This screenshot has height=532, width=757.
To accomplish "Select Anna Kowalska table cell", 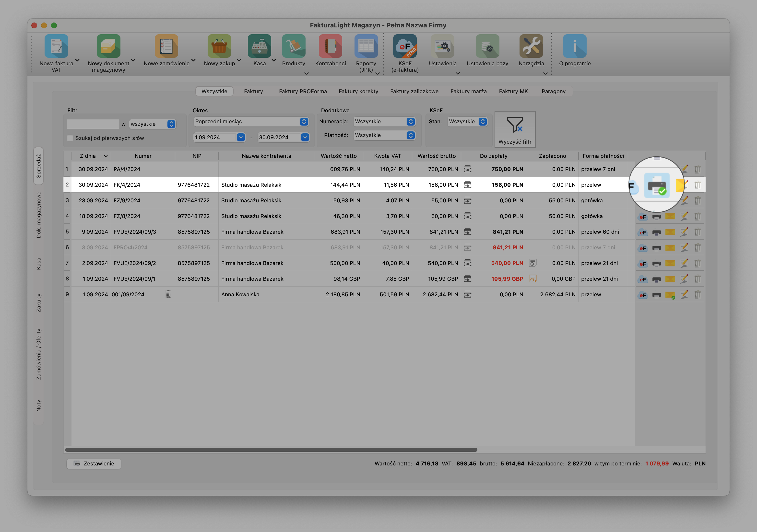I will point(266,295).
